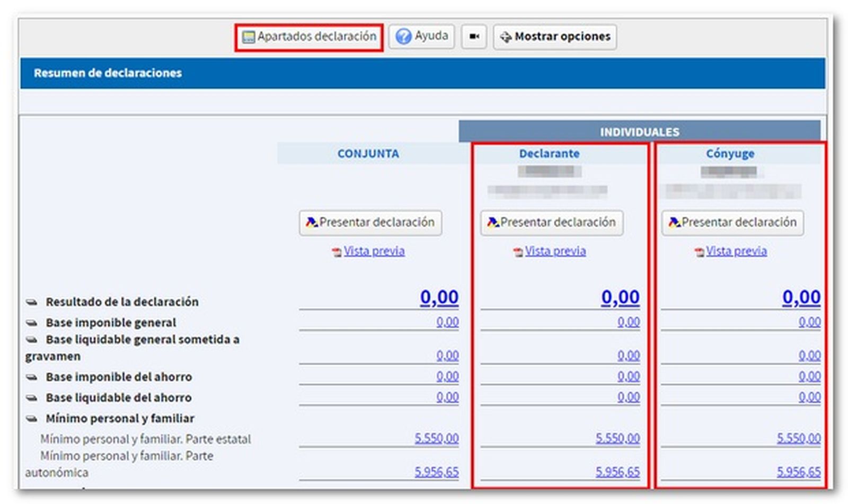Click Declarante parte estatal 5.550,00 value
The height and width of the screenshot is (504, 848).
[x=618, y=438]
